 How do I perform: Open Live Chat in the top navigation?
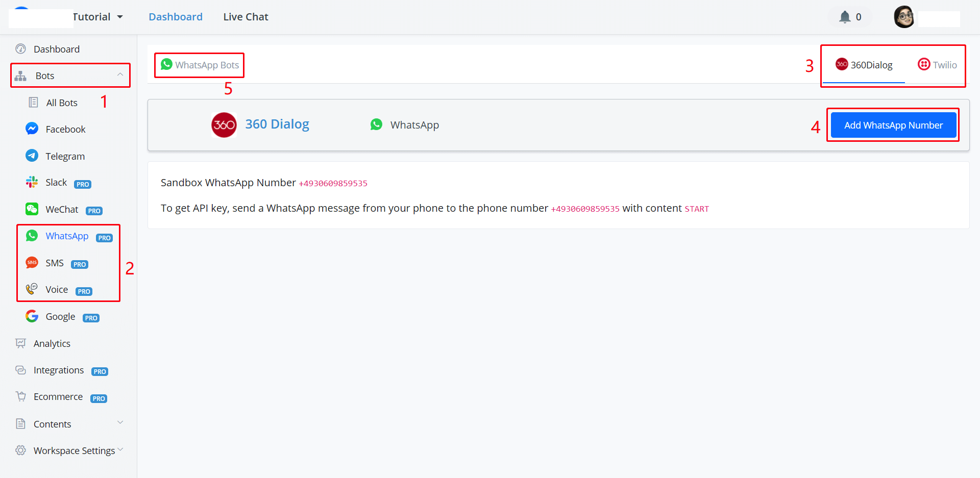pyautogui.click(x=246, y=17)
